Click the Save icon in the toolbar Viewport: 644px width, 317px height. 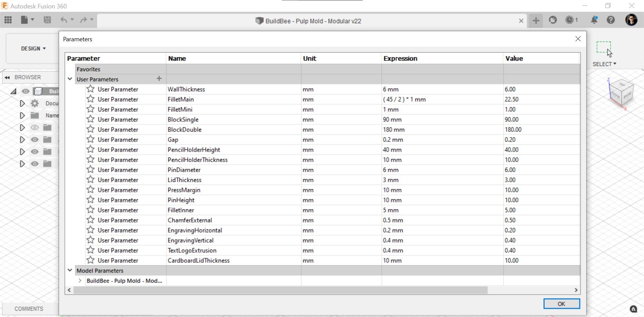coord(47,20)
